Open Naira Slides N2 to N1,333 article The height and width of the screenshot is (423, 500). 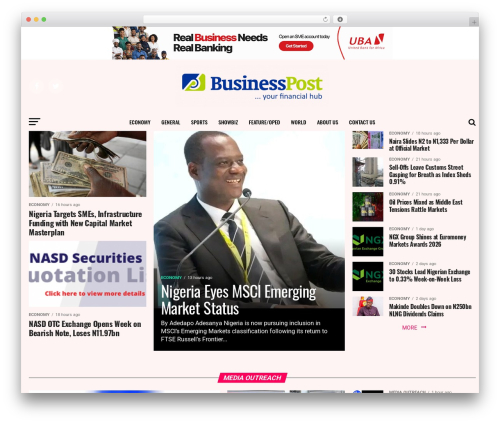[431, 145]
